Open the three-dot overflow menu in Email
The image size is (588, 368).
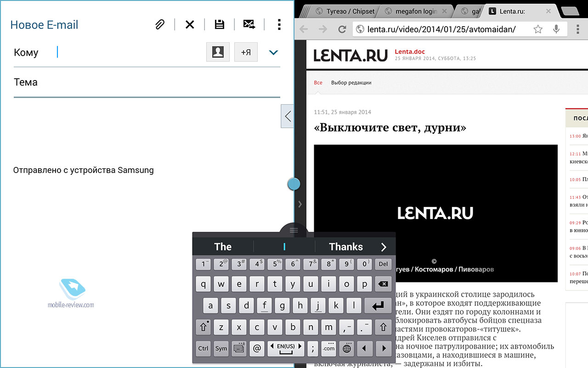(279, 24)
